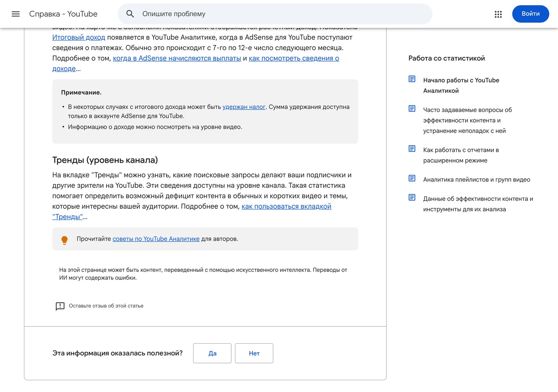558x392 pixels.
Task: Open "Часто задаваемые вопросы об эффективности" article
Action: coord(467,120)
